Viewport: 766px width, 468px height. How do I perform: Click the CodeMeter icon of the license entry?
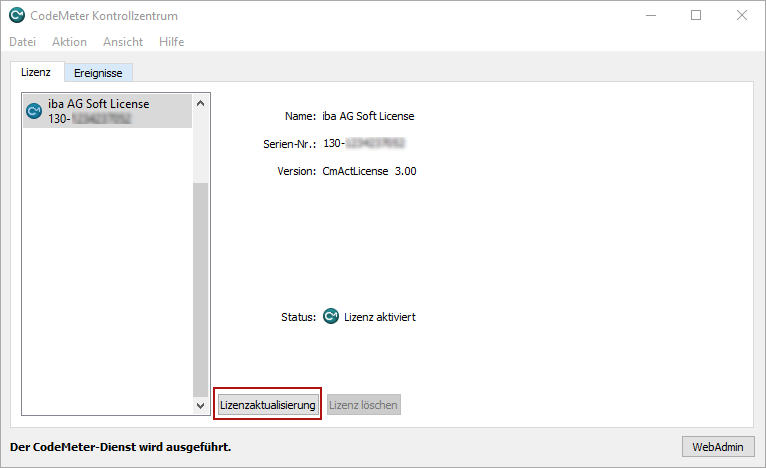click(34, 111)
